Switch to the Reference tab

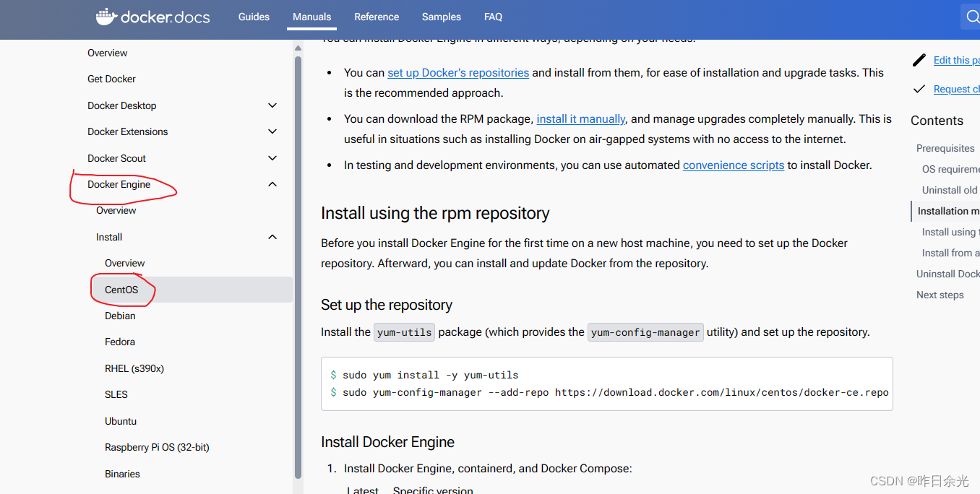click(377, 17)
